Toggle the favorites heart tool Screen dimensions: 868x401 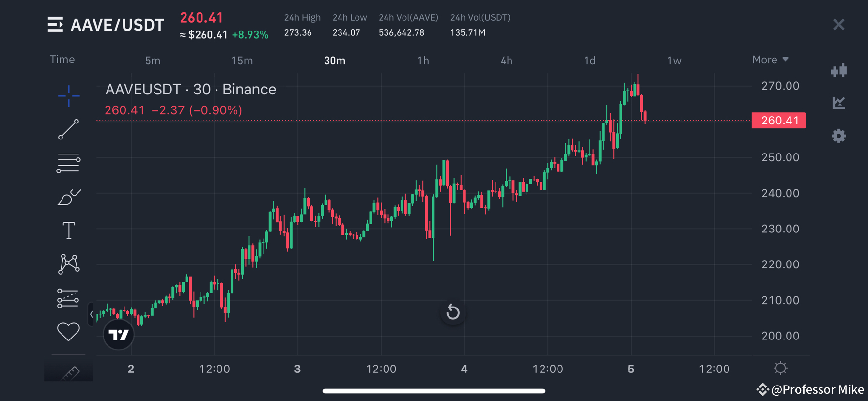click(68, 331)
